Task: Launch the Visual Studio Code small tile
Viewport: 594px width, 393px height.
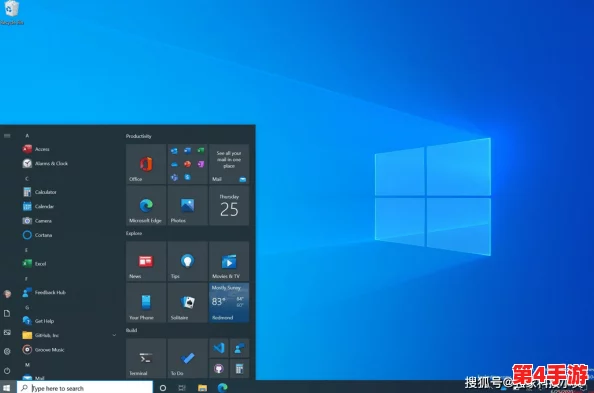Action: point(219,348)
